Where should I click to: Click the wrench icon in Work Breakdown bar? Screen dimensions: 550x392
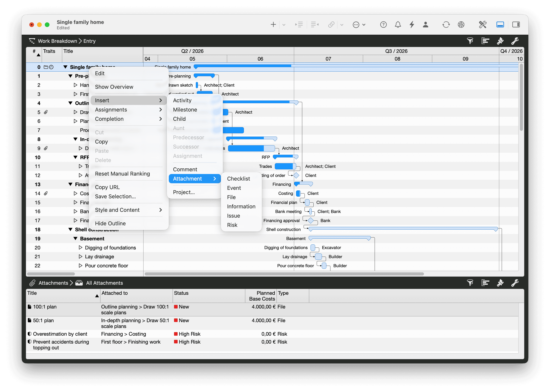pyautogui.click(x=515, y=41)
